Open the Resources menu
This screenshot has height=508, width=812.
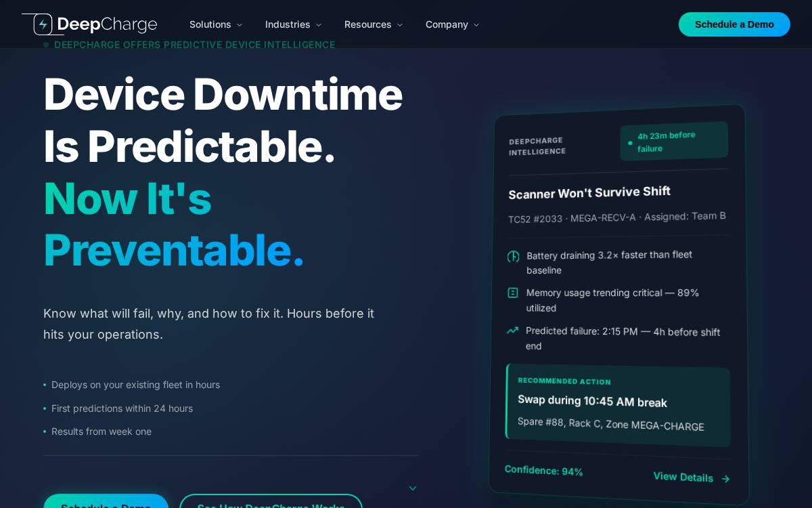click(374, 24)
